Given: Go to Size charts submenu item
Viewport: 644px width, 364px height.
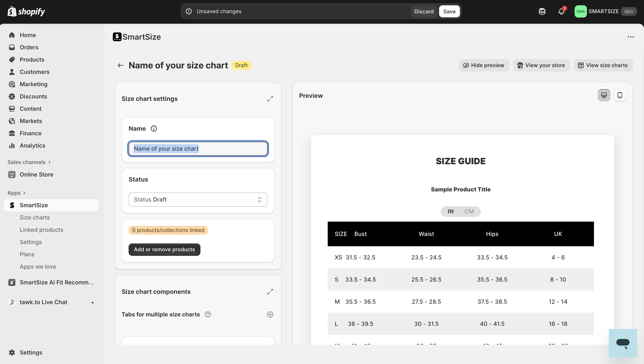Looking at the screenshot, I should (35, 218).
